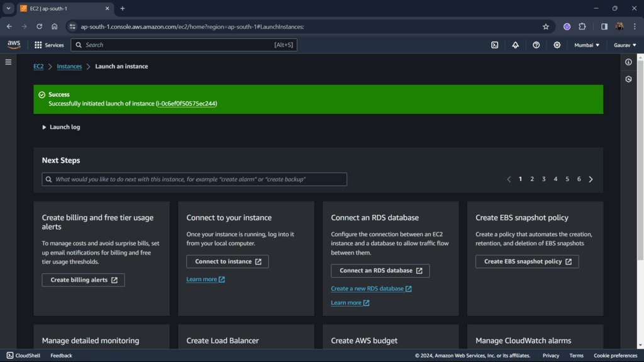Click the EC2 breadcrumb link
Screen dimensions: 644x362
(38, 67)
